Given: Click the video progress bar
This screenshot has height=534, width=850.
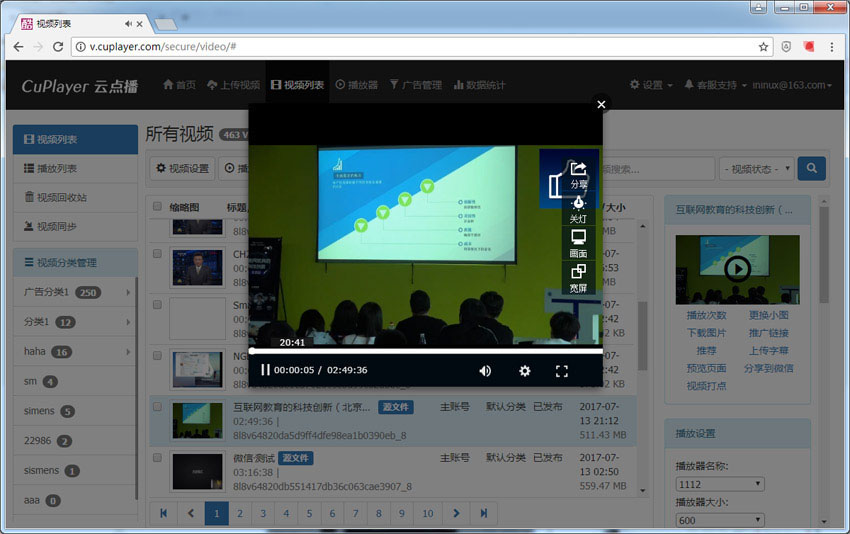Looking at the screenshot, I should point(426,351).
